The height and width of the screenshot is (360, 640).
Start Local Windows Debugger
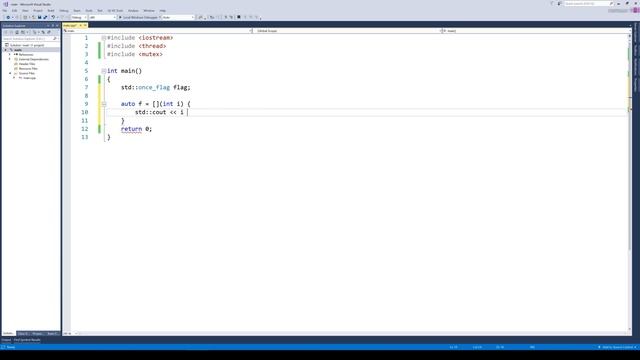(x=138, y=17)
